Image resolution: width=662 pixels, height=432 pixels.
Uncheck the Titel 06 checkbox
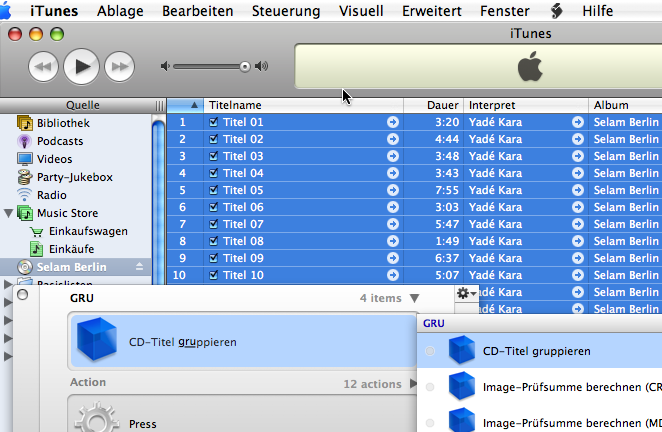pos(214,207)
